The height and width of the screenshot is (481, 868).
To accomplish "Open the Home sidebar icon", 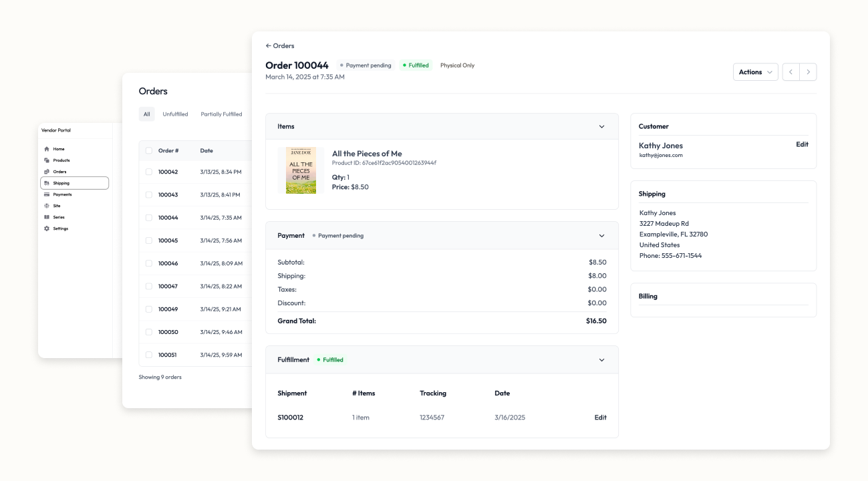I will pyautogui.click(x=47, y=148).
